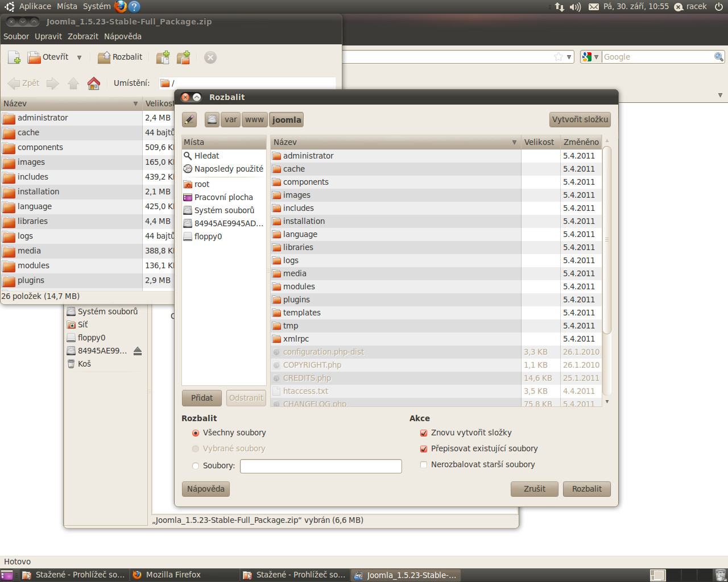Eject the 84945AE99 volume
Image resolution: width=728 pixels, height=582 pixels.
(138, 351)
